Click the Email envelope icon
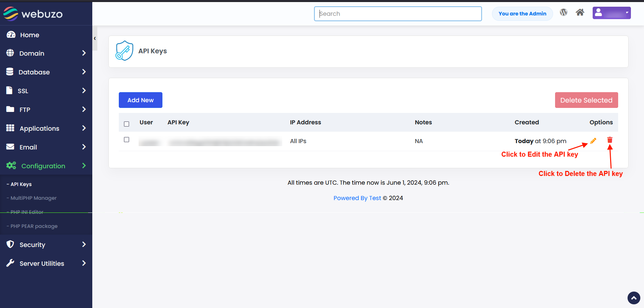The height and width of the screenshot is (308, 644). point(10,146)
